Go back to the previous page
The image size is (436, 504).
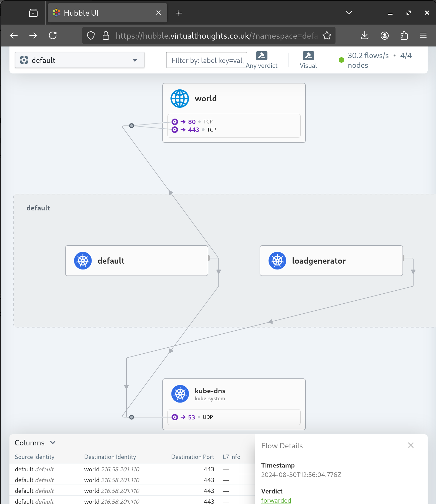(14, 35)
